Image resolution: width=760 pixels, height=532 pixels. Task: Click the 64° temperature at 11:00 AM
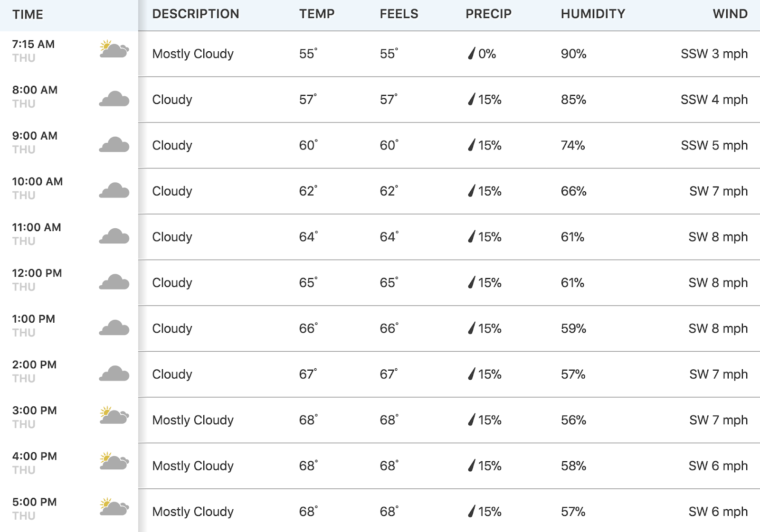point(308,236)
